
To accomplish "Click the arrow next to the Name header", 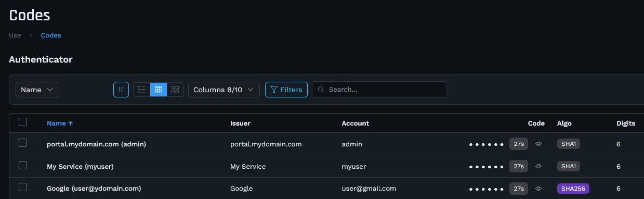I will [x=71, y=123].
